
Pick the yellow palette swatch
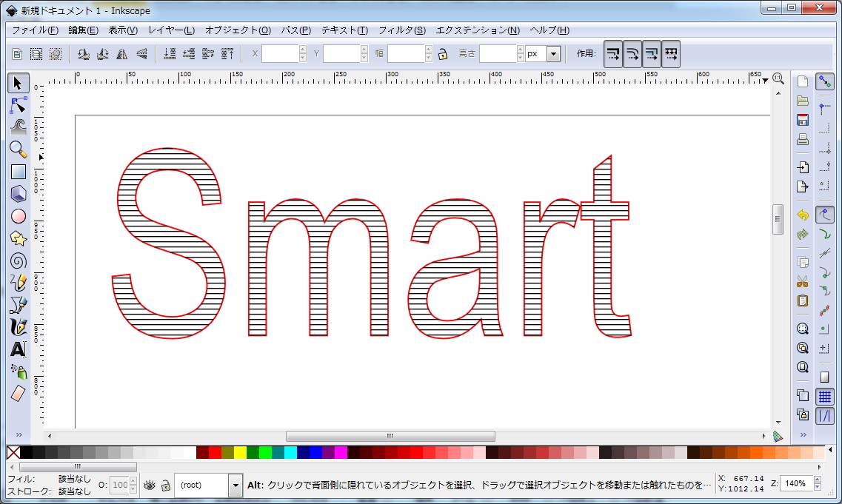pos(240,452)
